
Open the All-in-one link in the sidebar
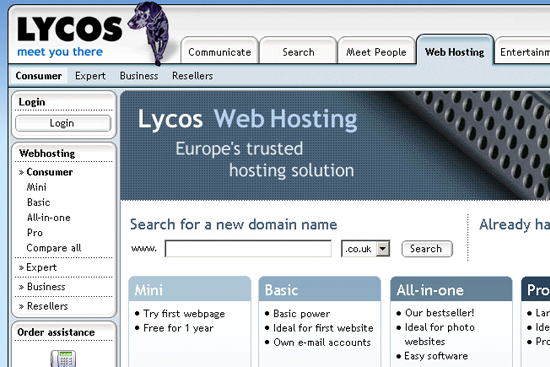pyautogui.click(x=49, y=218)
